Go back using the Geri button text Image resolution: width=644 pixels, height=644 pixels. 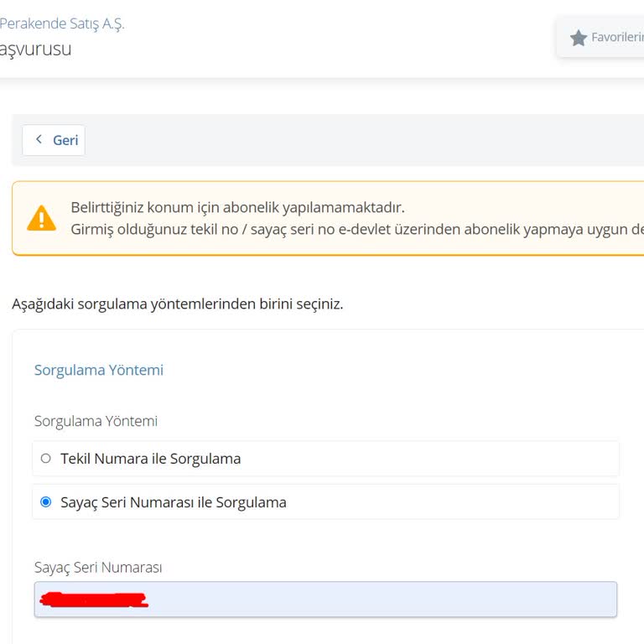[x=65, y=140]
